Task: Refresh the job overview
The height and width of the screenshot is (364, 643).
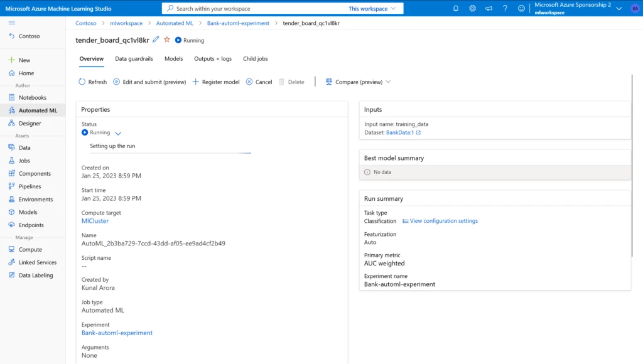Action: coord(92,82)
